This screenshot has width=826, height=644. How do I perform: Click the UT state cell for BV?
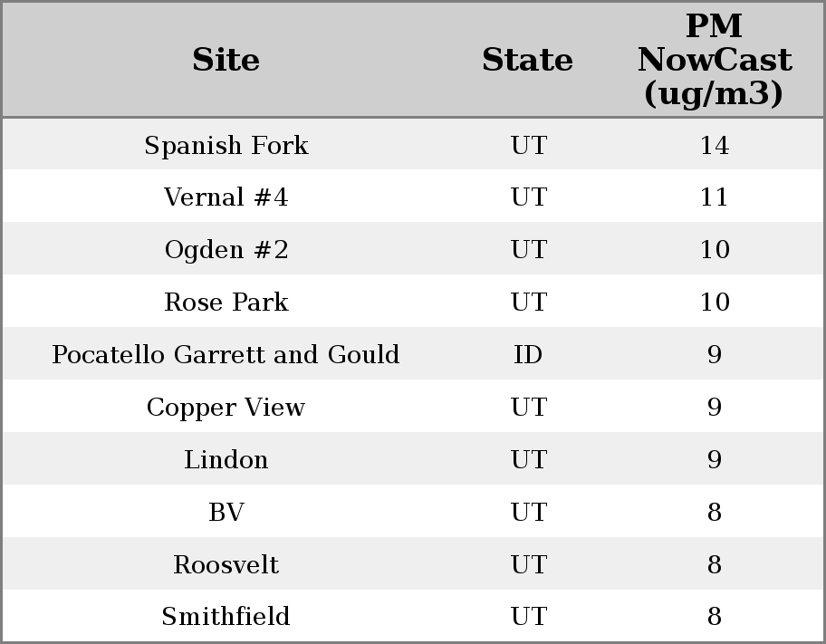pos(528,513)
